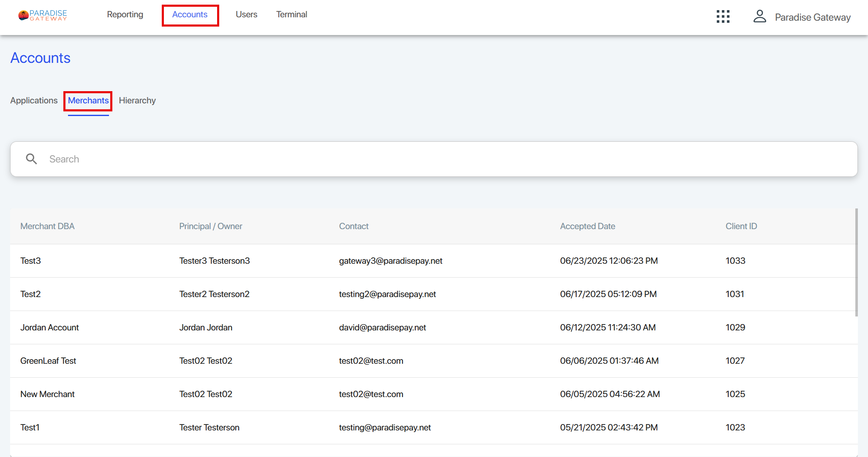Click accepted date 06/23/2025 12:06:23 PM

609,261
